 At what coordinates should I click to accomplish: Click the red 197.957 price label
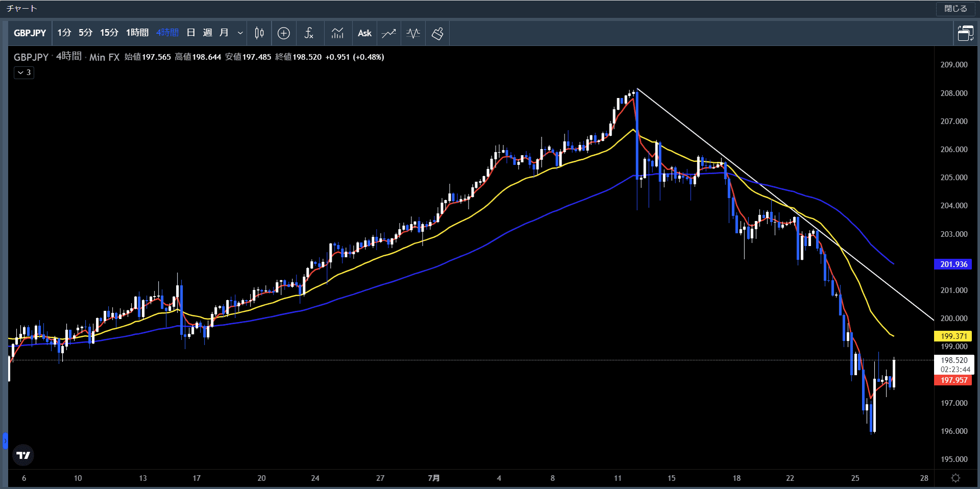tap(953, 380)
